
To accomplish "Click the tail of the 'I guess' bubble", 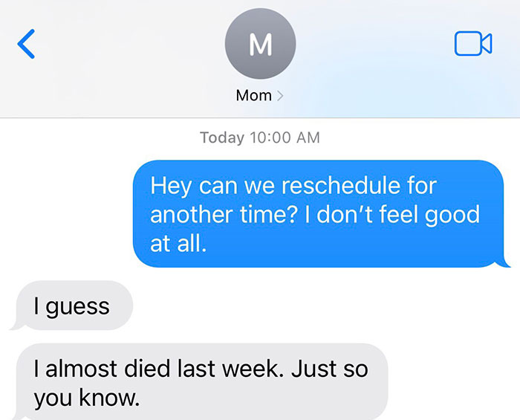I will tap(14, 325).
